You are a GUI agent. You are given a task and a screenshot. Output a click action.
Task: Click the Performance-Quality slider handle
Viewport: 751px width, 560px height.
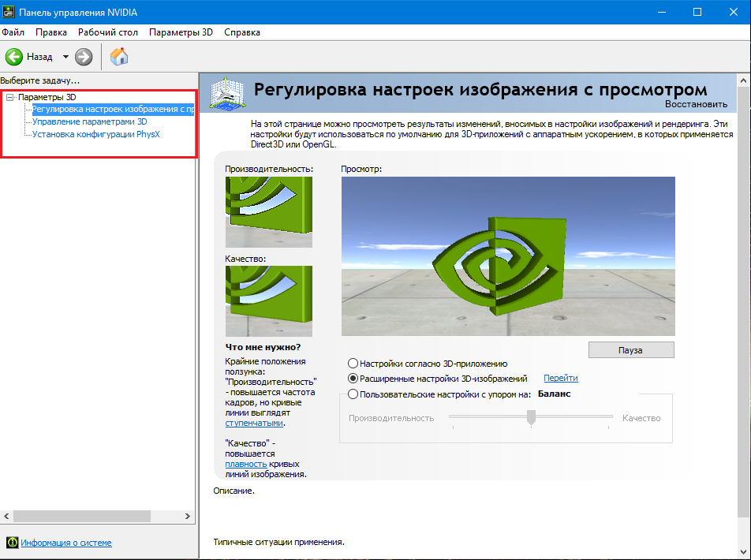point(531,417)
